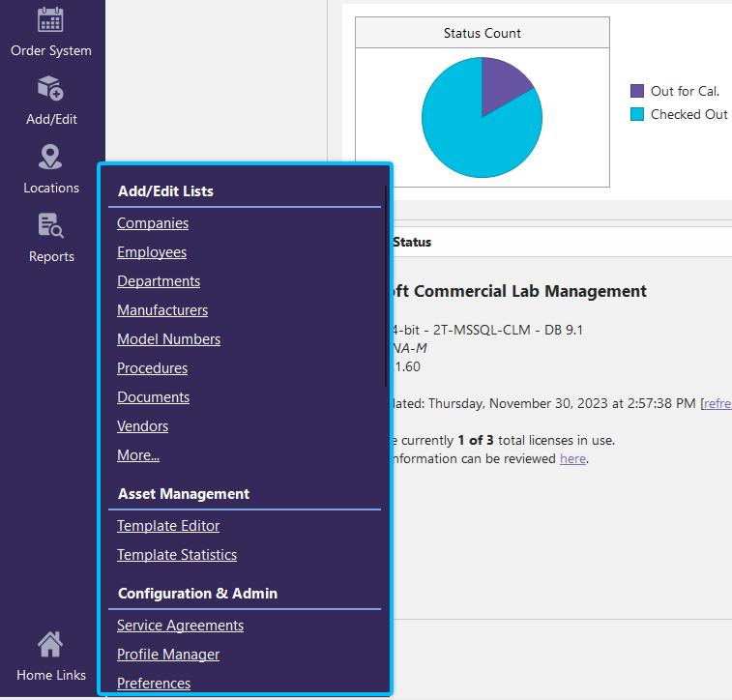This screenshot has height=700, width=732.
Task: Open the Companies list
Action: (x=153, y=223)
